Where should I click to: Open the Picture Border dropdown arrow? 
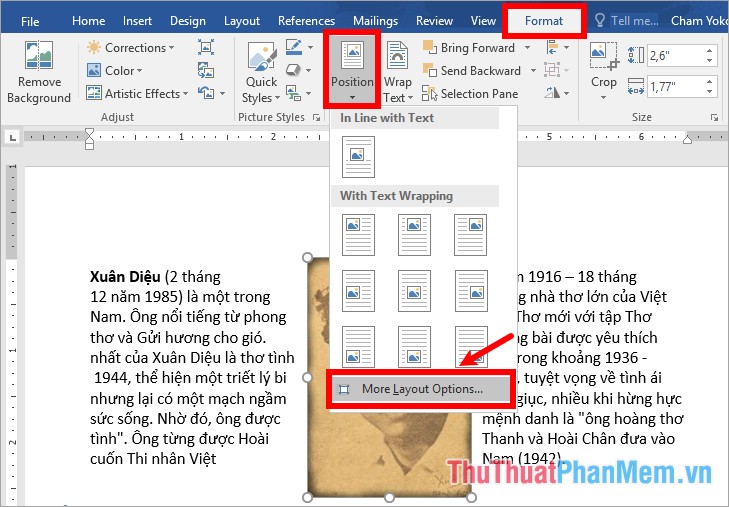(310, 47)
